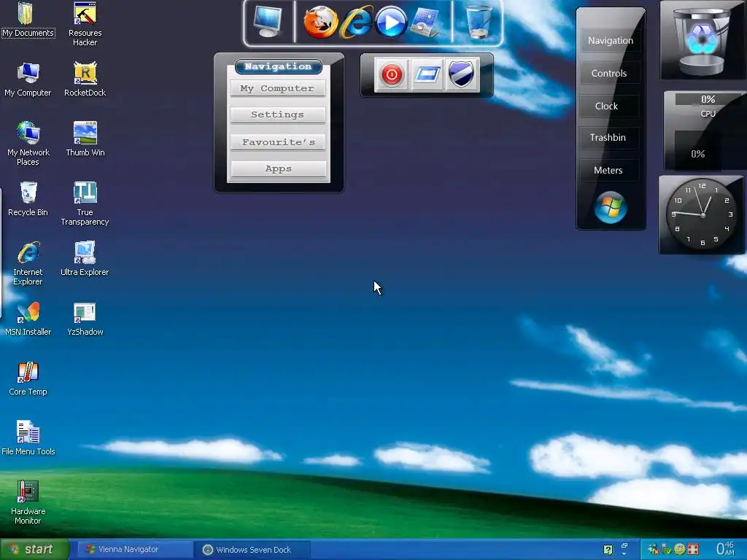Click the shield icon in controls widget
Screen dimensions: 747x560
tap(461, 74)
